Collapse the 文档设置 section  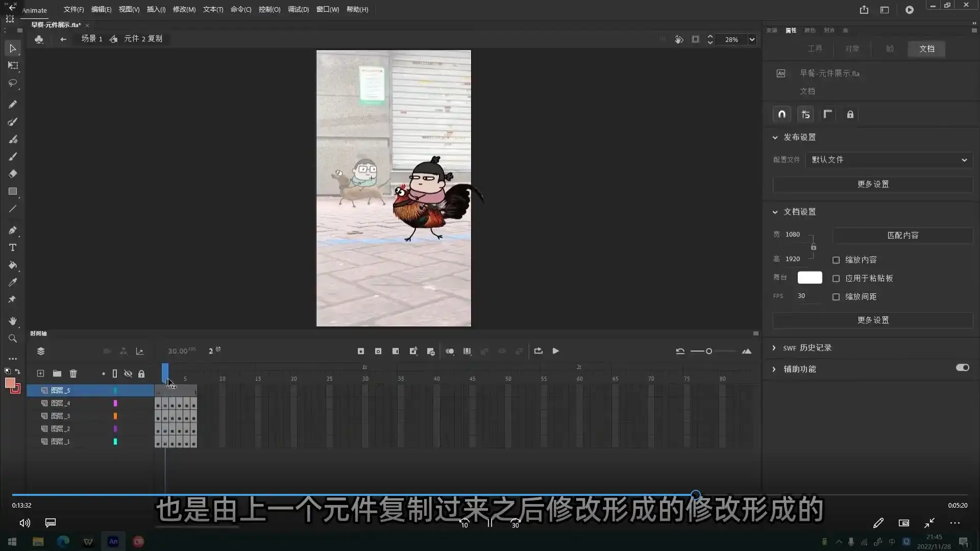(x=775, y=212)
